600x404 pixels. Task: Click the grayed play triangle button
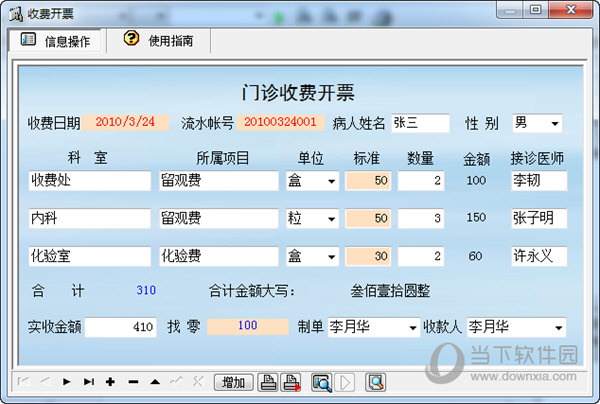(345, 382)
